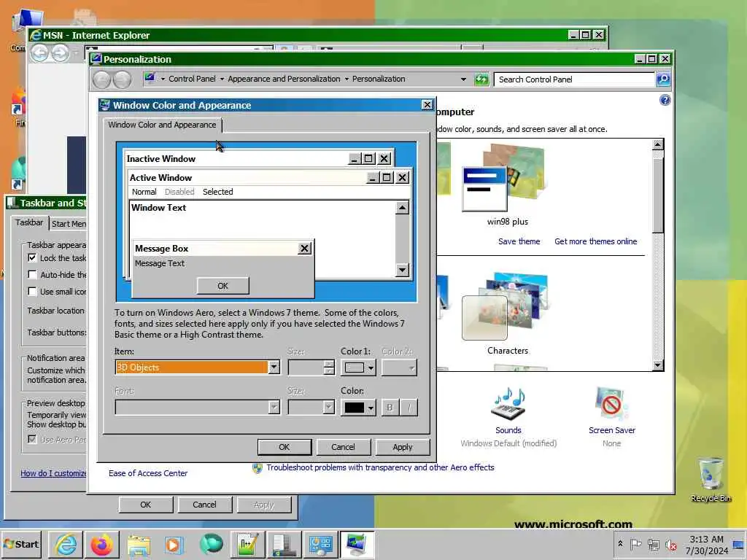Select the Window Color and Appearance tab

[x=162, y=125]
